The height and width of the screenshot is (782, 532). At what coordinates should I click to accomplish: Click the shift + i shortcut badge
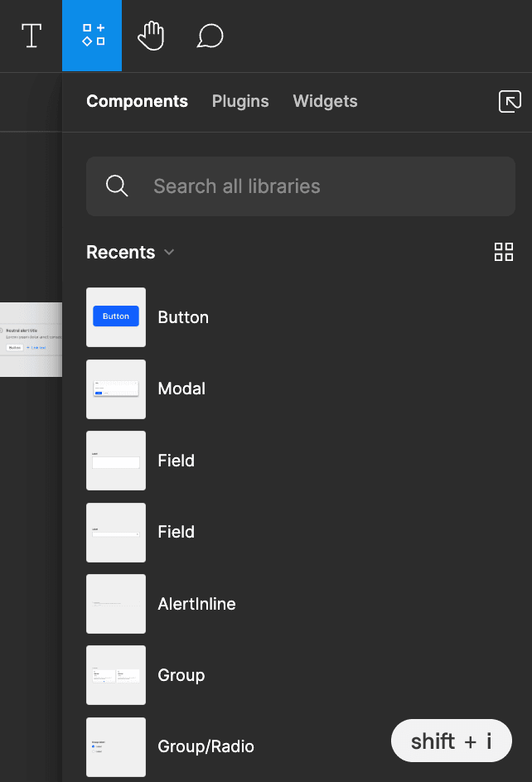(451, 741)
